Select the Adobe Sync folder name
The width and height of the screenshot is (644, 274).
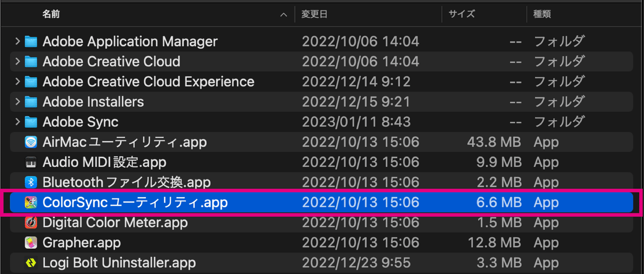(80, 122)
